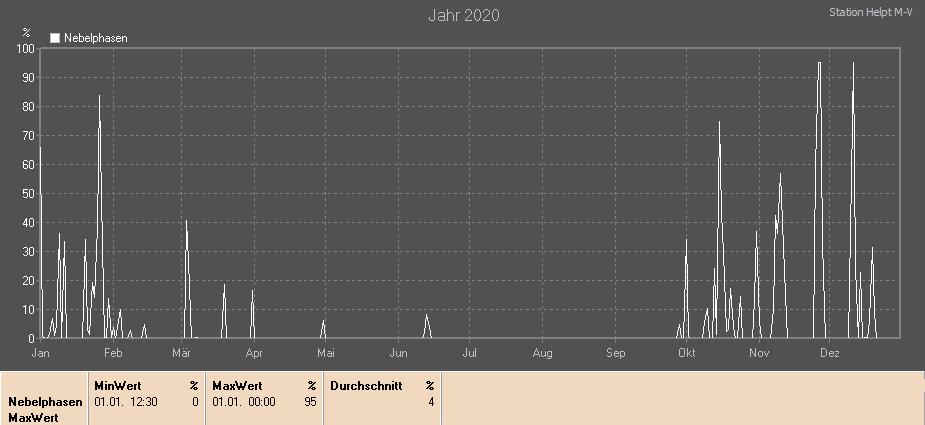Select the Nebelphasen legend label
Viewport: 925px width, 425px height.
96,38
